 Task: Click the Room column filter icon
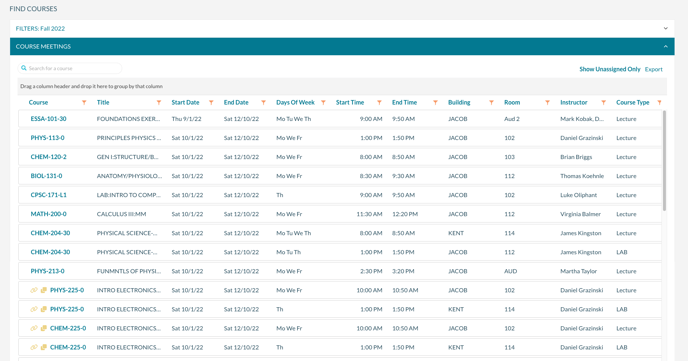(x=547, y=103)
